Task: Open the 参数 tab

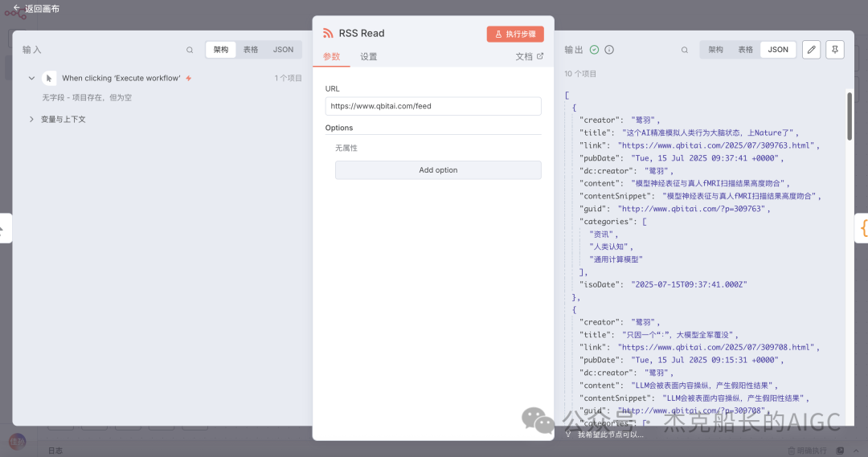Action: point(332,57)
